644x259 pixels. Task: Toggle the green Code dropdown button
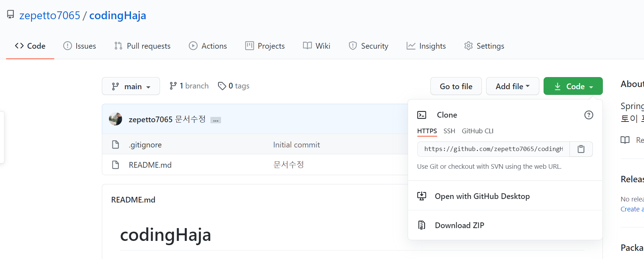pos(573,86)
